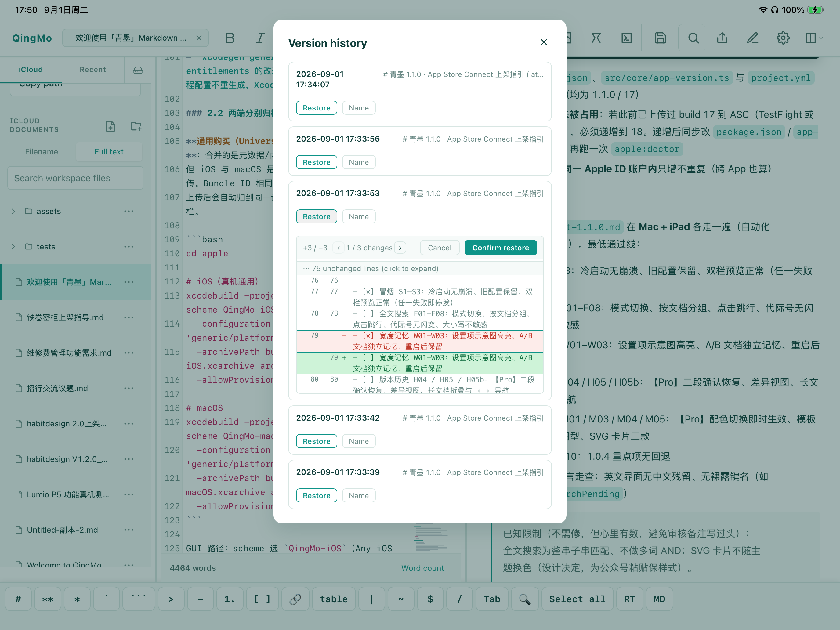The width and height of the screenshot is (840, 630).
Task: Tap the RT shortcut key
Action: tap(630, 599)
